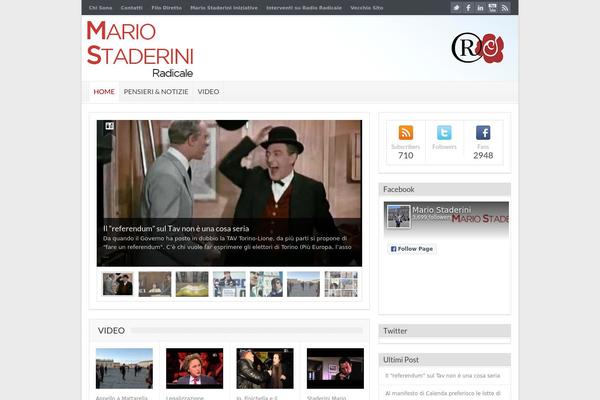The image size is (600, 400).
Task: Open the Vecchio Sito link
Action: [367, 8]
